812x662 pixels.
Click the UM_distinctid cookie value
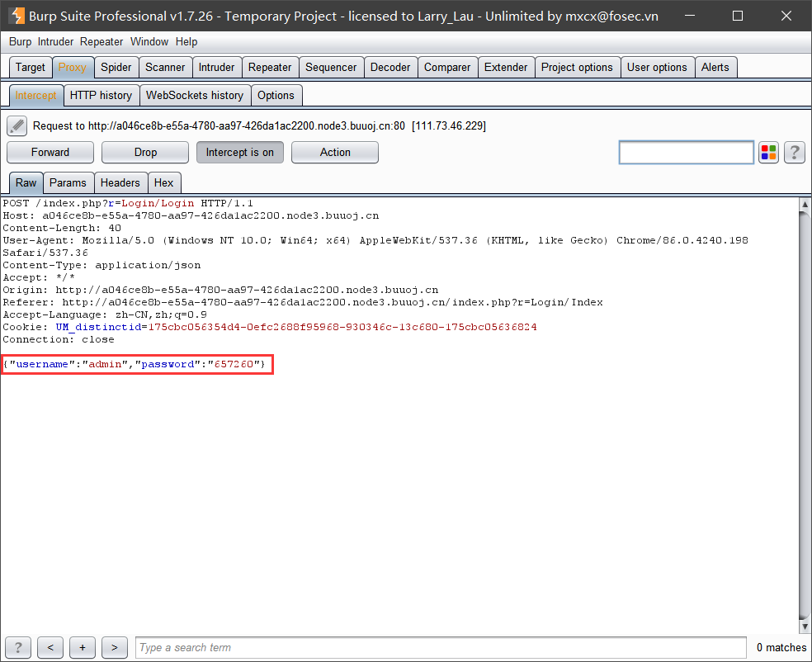click(x=342, y=328)
